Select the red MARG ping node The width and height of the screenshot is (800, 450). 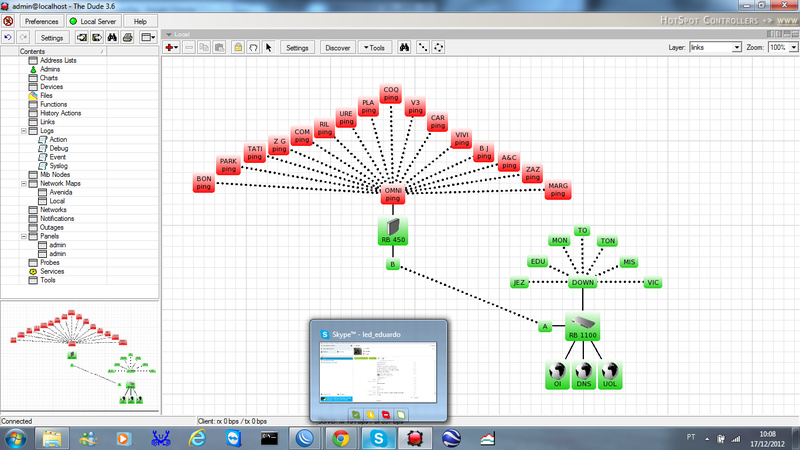(558, 190)
